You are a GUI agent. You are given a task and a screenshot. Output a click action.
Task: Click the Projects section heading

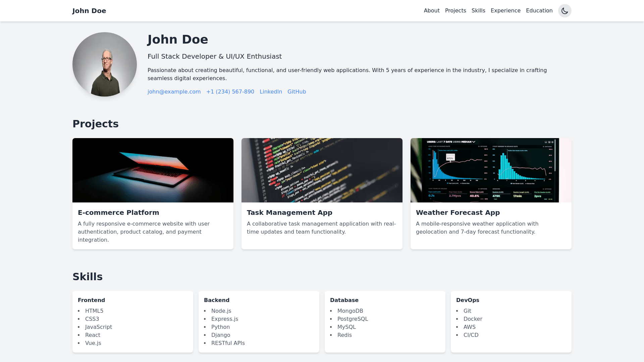click(95, 124)
